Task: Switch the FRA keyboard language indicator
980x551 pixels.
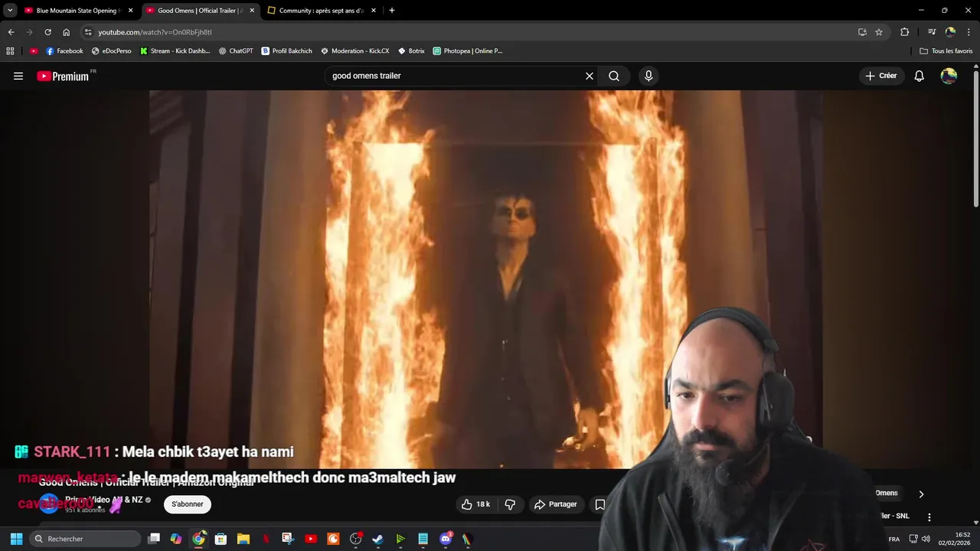Action: click(x=894, y=540)
